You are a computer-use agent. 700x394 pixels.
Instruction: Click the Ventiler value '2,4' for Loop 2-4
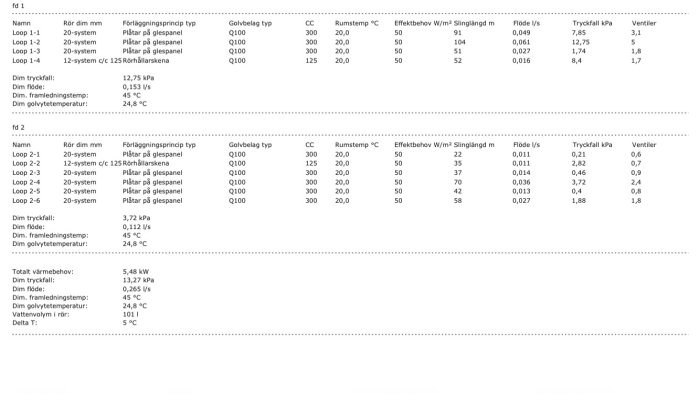tap(636, 182)
